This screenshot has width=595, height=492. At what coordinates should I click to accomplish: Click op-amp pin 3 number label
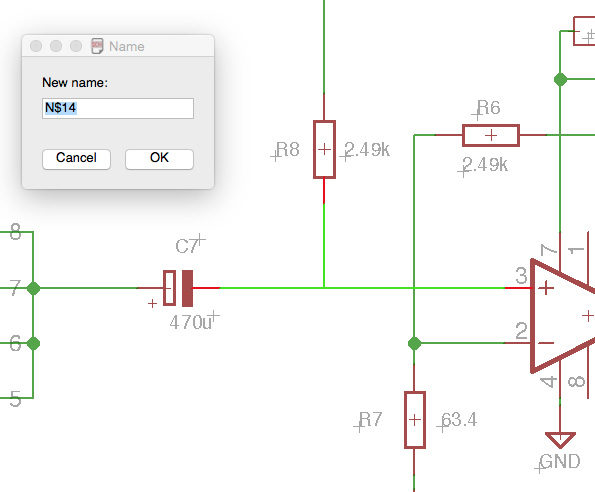click(521, 276)
